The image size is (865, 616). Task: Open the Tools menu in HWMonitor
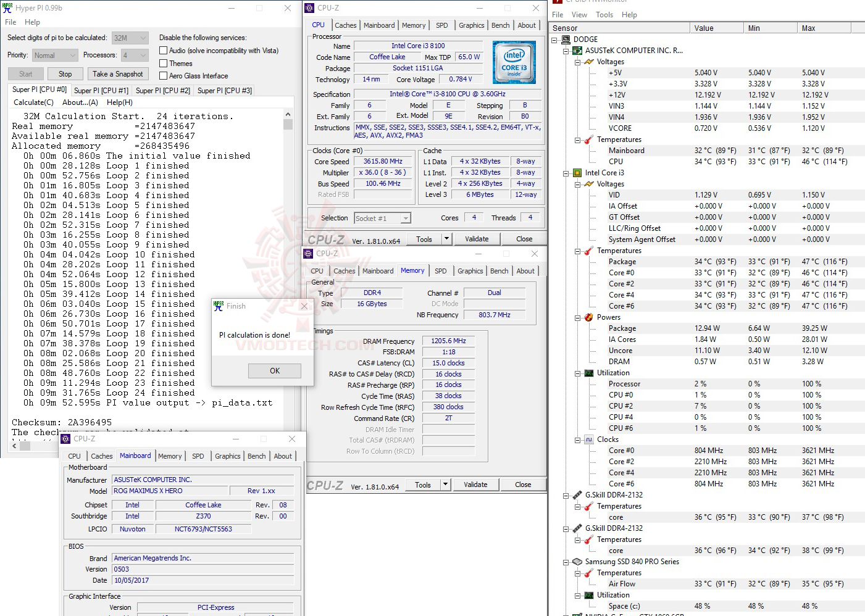pyautogui.click(x=604, y=15)
